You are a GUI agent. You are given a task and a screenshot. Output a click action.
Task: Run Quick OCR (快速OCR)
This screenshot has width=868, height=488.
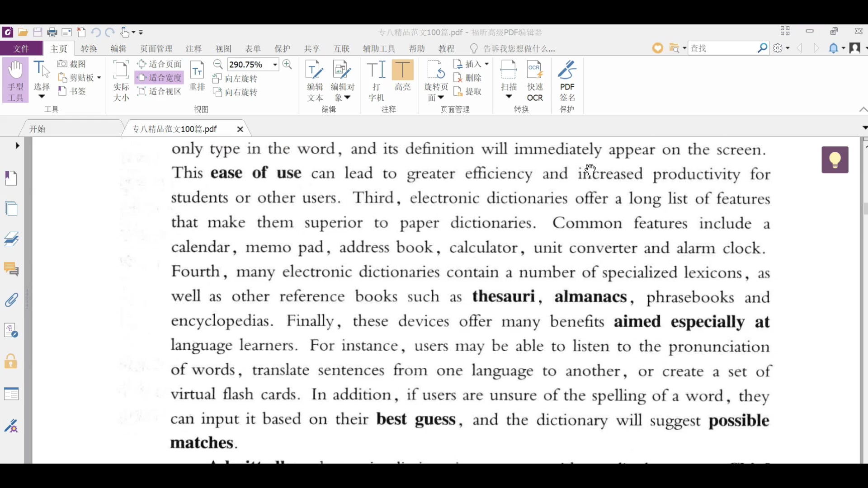(x=535, y=80)
